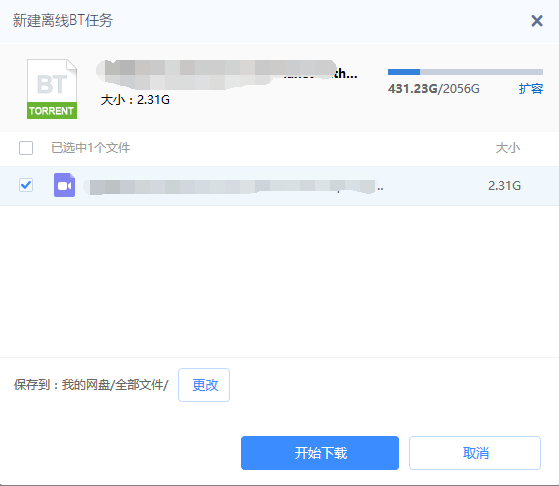Click the BT TORRENT file icon
This screenshot has height=486, width=559.
(52, 89)
